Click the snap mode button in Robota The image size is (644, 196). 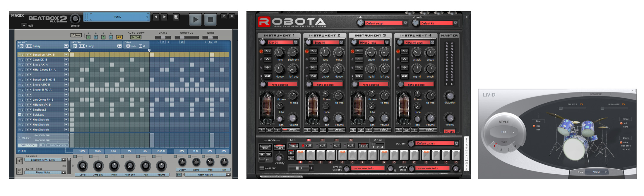click(x=265, y=148)
